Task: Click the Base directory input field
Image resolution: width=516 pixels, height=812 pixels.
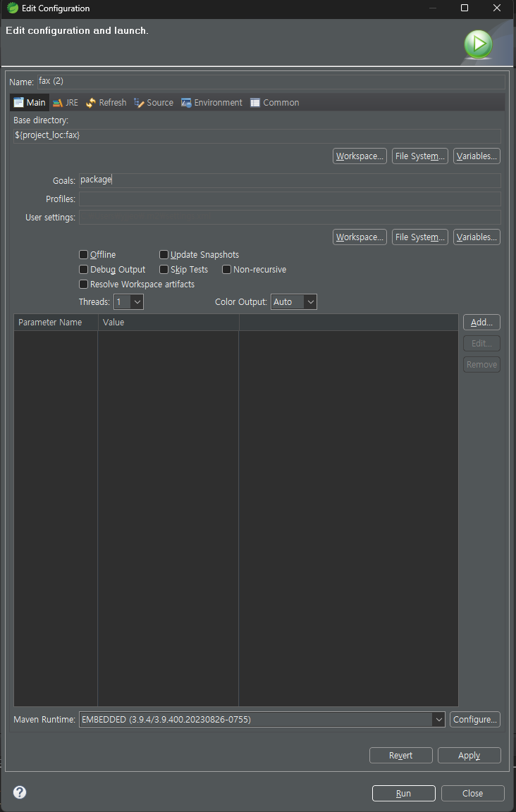Action: (257, 136)
